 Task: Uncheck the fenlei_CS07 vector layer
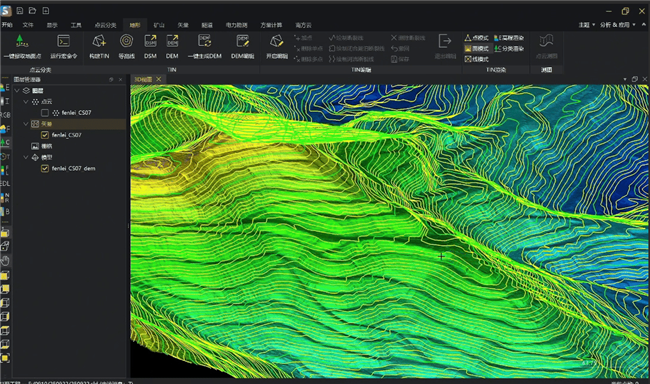point(45,135)
